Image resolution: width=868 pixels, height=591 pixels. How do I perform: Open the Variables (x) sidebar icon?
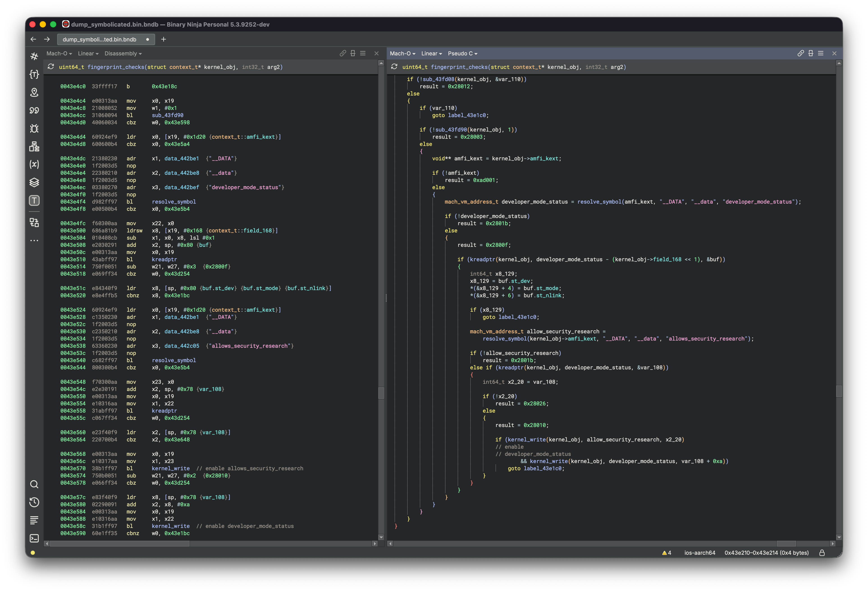coord(34,164)
